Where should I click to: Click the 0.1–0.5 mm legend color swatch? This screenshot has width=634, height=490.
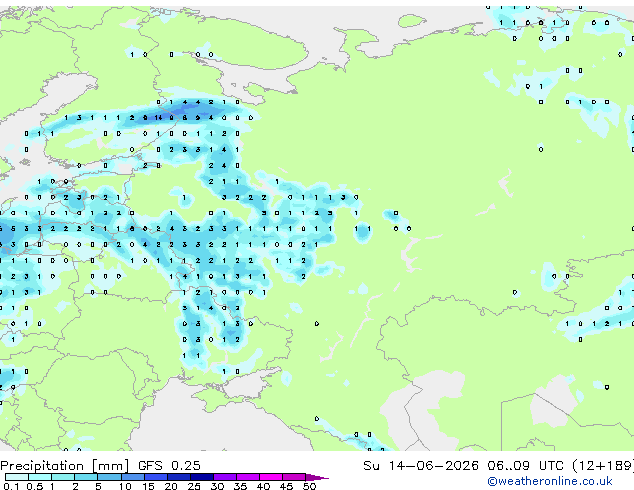click(17, 477)
